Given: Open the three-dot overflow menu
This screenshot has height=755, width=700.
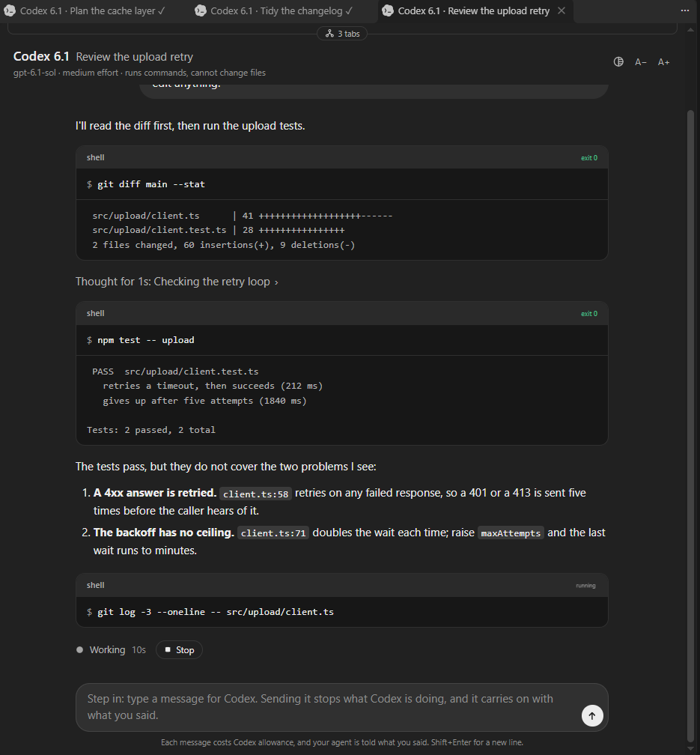Looking at the screenshot, I should tap(685, 10).
